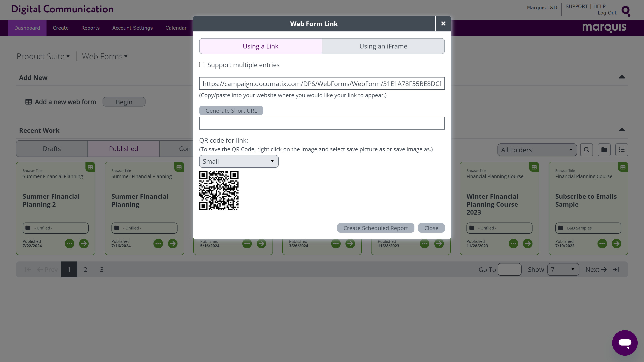The image size is (644, 362).
Task: Open Unfiled folder selector on Summer Financial Planning 2
Action: pyautogui.click(x=55, y=228)
